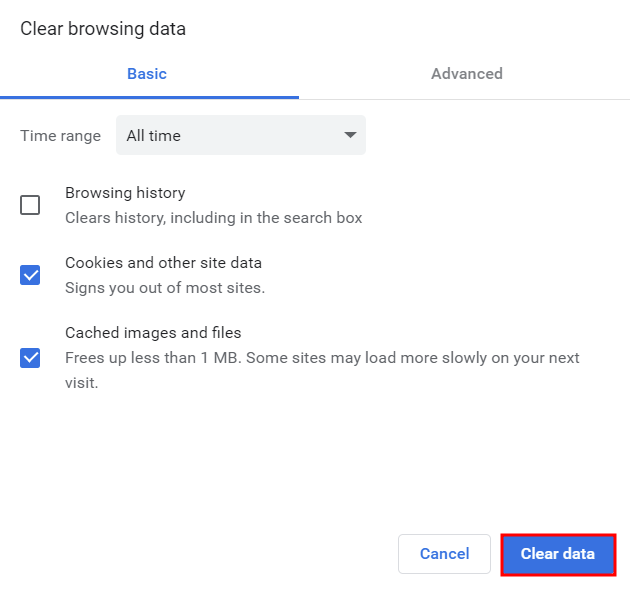
Task: Click the 'Time range' label
Action: tap(60, 136)
